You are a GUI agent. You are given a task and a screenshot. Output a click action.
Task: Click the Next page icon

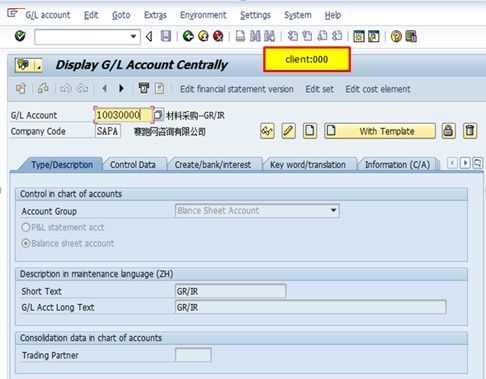[322, 36]
